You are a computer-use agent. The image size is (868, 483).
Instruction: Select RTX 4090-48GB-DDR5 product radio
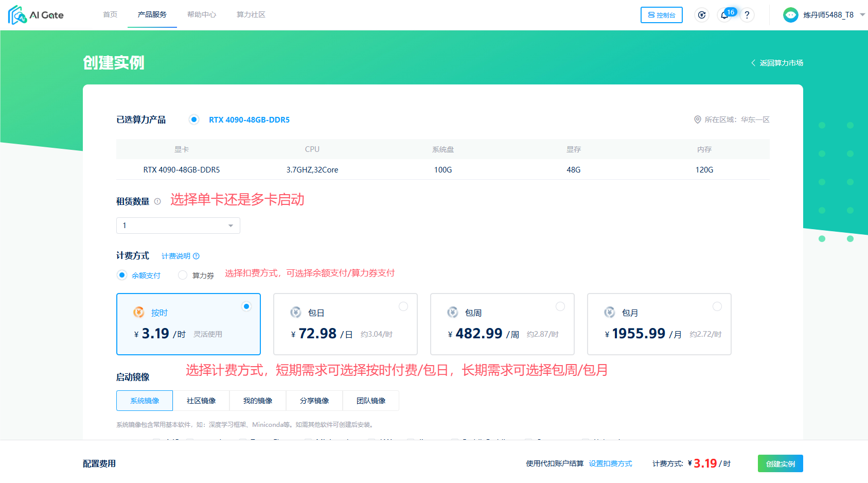pos(194,119)
